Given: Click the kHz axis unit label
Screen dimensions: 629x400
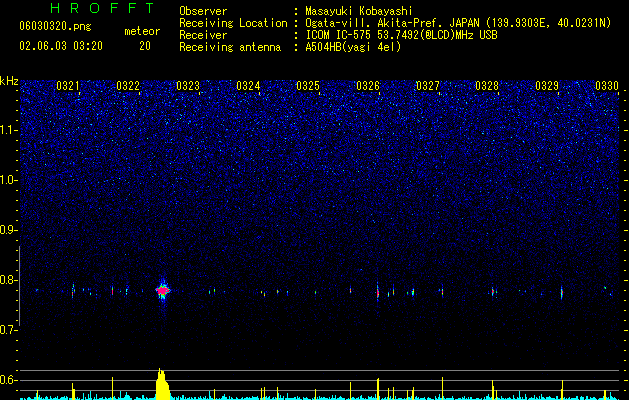Looking at the screenshot, I should [x=9, y=81].
